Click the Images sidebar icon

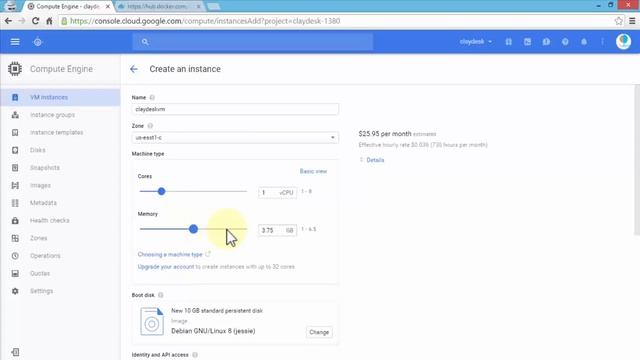(x=15, y=185)
